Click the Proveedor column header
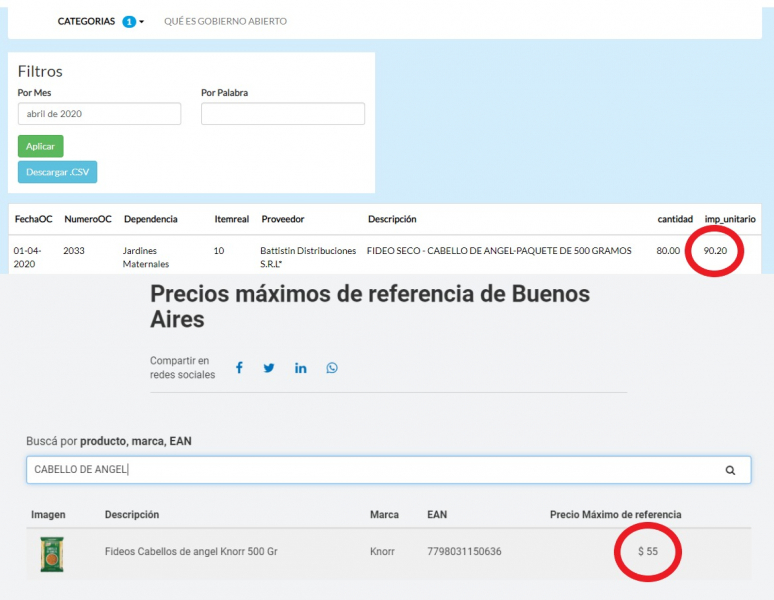 coord(283,219)
